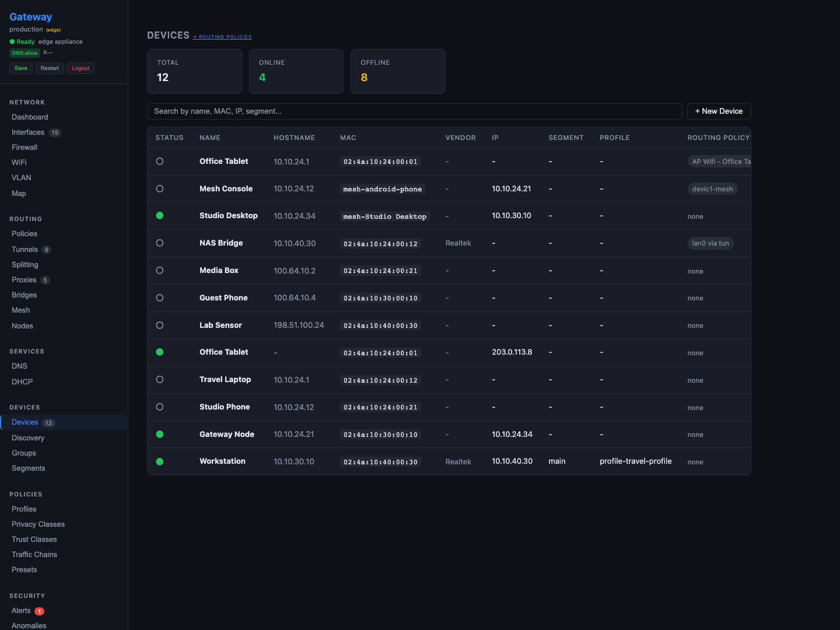The image size is (840, 630).
Task: Click the Restart button
Action: click(50, 68)
